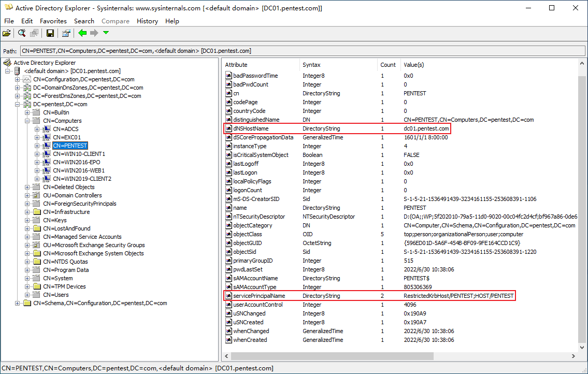This screenshot has width=588, height=374.
Task: Select the userAccountControl attribute
Action: [x=257, y=305]
